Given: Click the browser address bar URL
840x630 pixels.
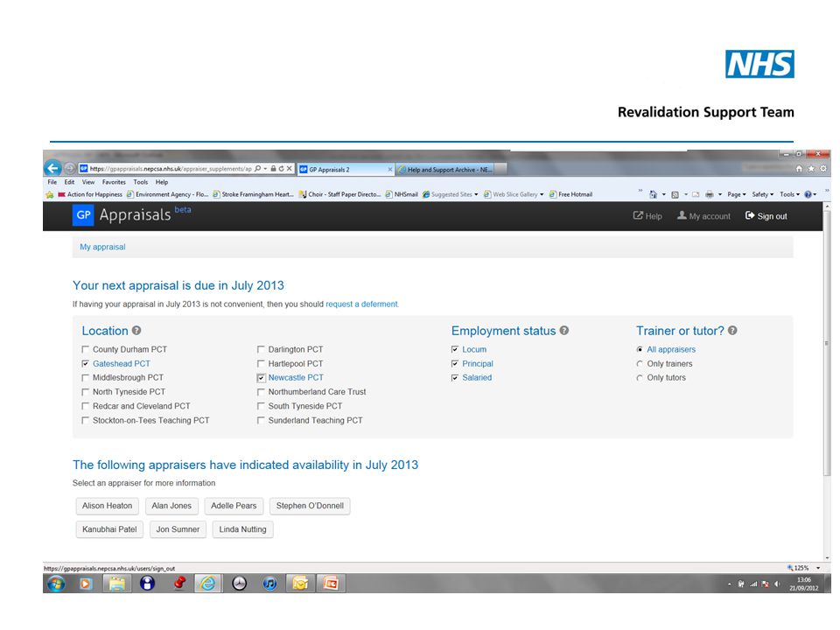Looking at the screenshot, I should coord(171,169).
